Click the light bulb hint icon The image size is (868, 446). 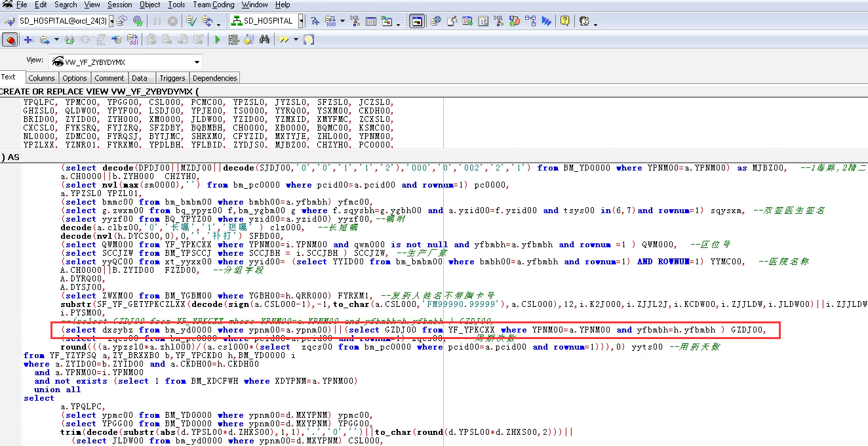tap(308, 40)
